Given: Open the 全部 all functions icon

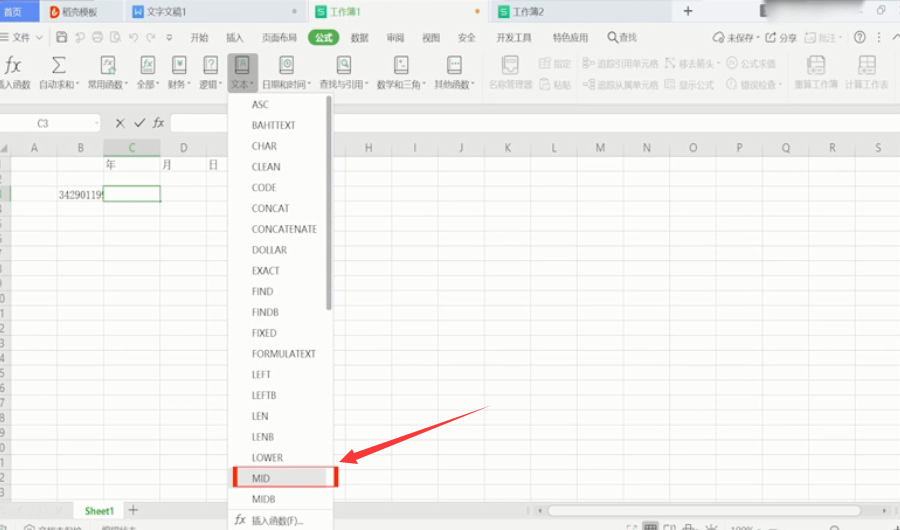Looking at the screenshot, I should pyautogui.click(x=148, y=65).
